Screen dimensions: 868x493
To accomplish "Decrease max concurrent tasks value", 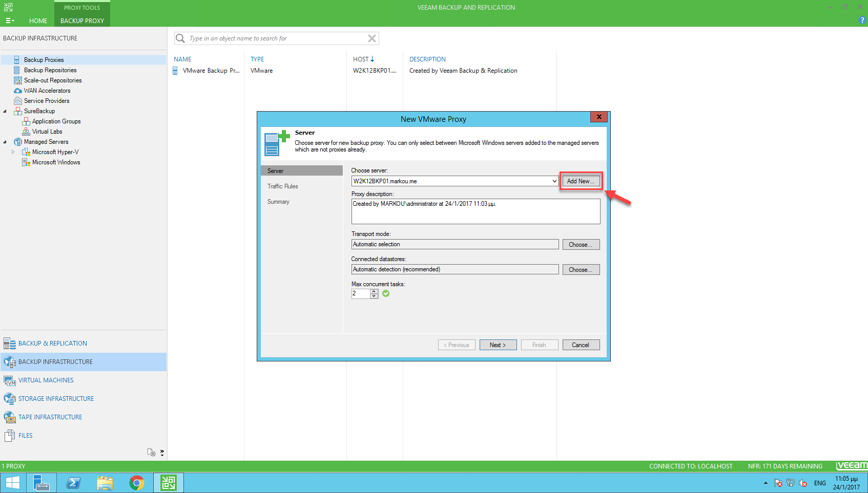I will pos(374,296).
